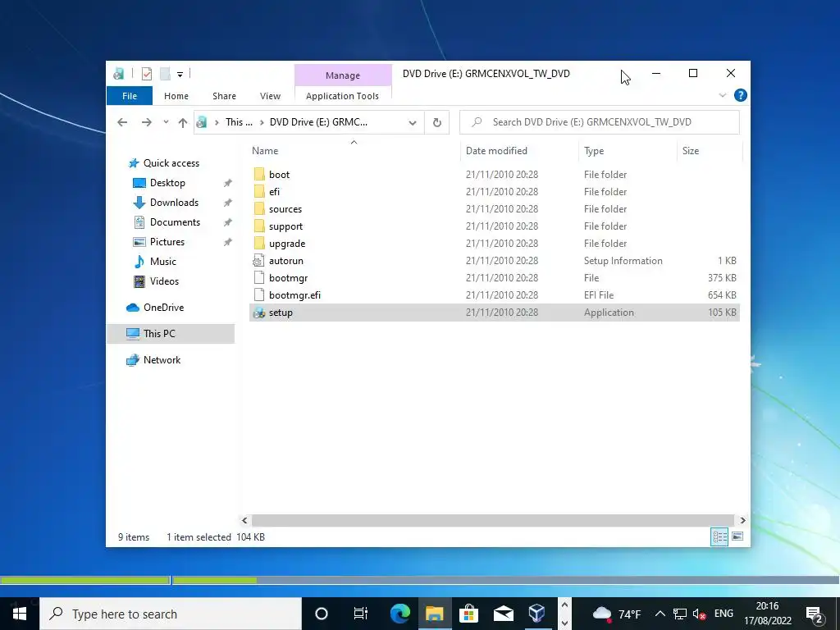Open Documents in navigation pane
840x630 pixels.
[175, 222]
